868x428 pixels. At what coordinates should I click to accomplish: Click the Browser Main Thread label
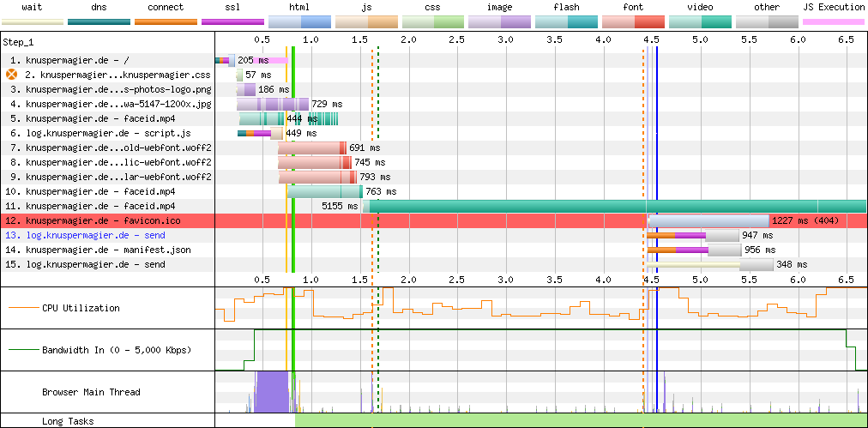[91, 392]
